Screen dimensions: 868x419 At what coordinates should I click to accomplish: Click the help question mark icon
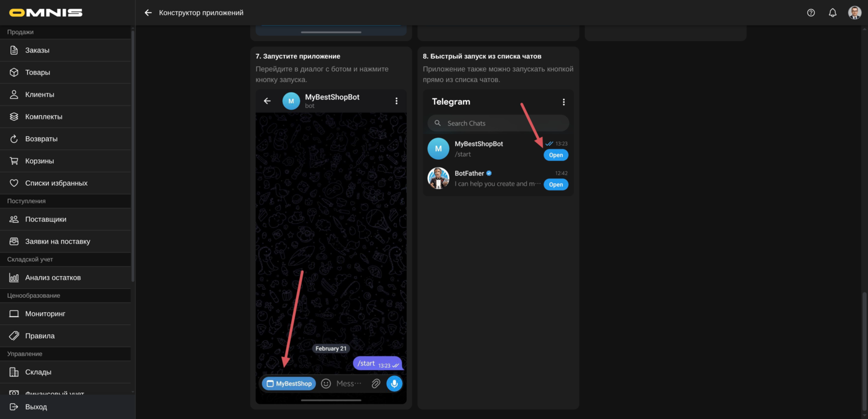click(x=811, y=12)
